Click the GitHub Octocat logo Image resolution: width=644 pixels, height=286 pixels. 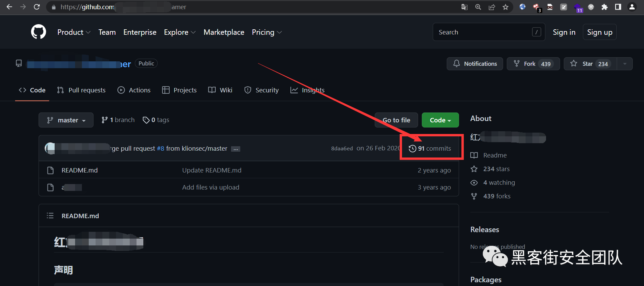coord(39,32)
